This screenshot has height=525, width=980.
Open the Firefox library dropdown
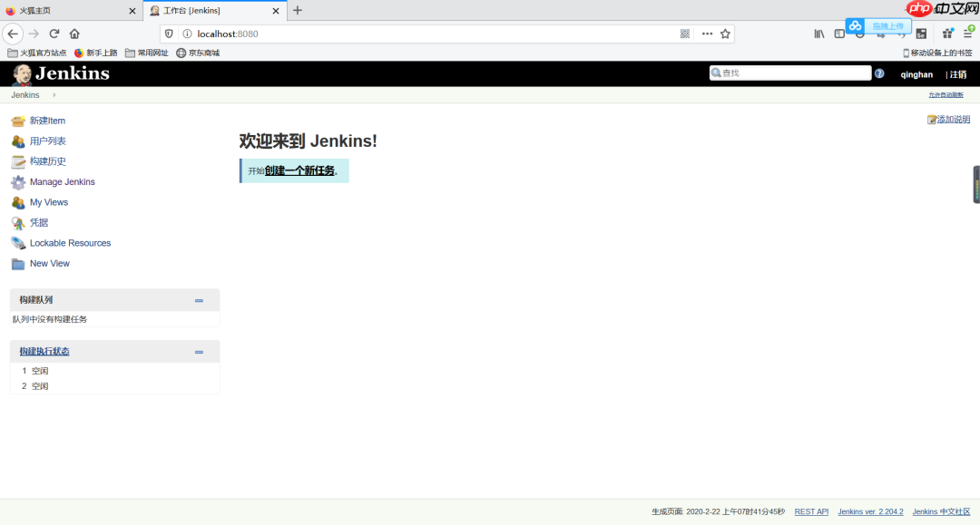coord(818,33)
